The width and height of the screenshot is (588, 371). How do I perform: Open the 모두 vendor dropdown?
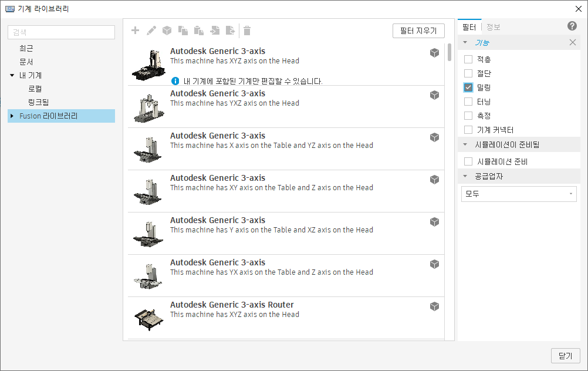point(519,194)
